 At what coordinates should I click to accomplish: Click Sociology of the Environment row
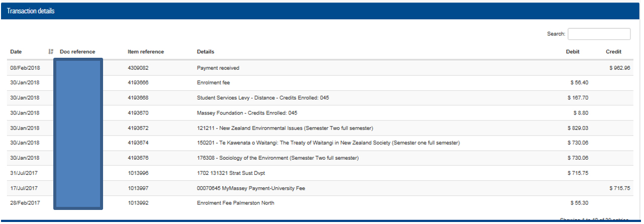(278, 158)
